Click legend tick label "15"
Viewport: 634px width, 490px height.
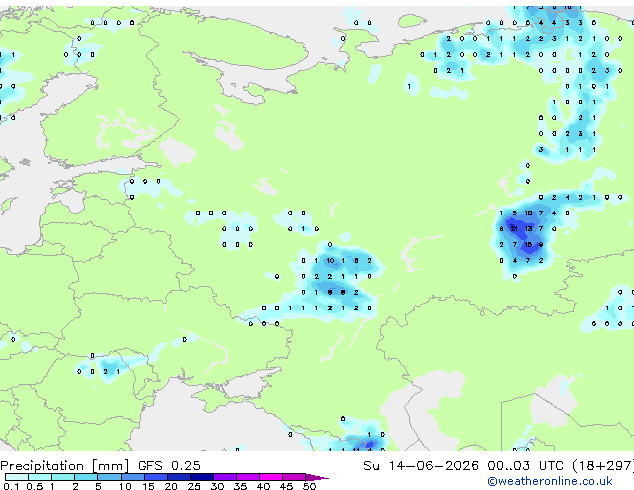pyautogui.click(x=148, y=486)
